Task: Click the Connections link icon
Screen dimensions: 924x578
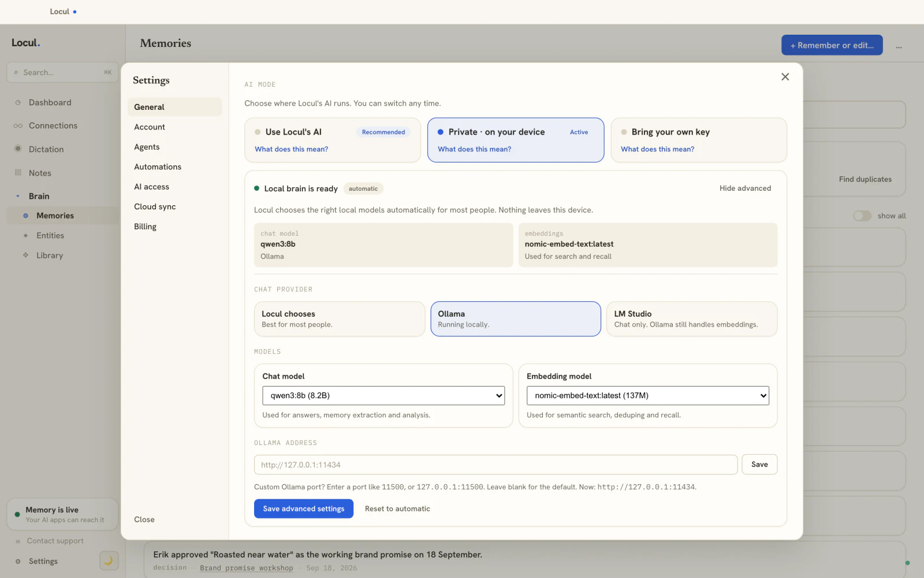Action: click(18, 125)
